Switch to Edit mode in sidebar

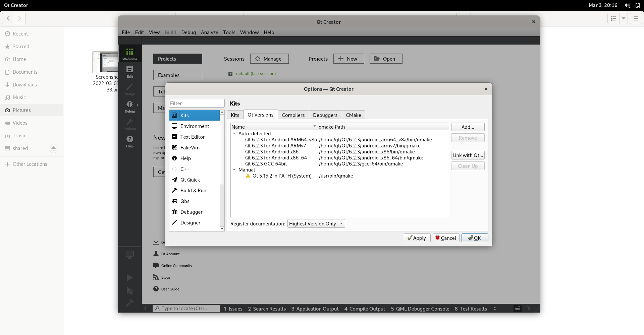[130, 71]
